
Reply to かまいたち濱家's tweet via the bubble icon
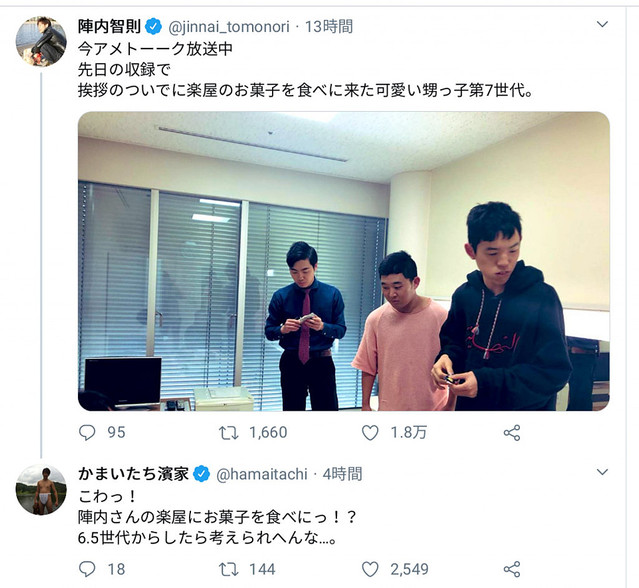87,569
